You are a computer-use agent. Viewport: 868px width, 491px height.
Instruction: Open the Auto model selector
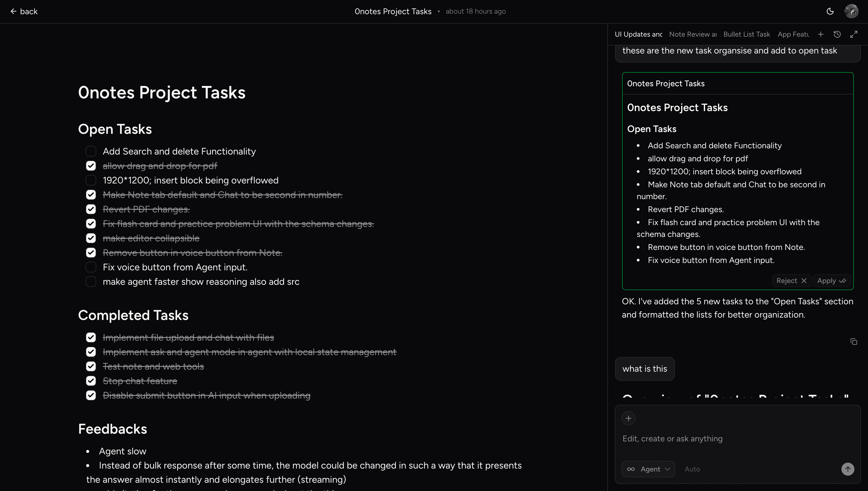(692, 469)
